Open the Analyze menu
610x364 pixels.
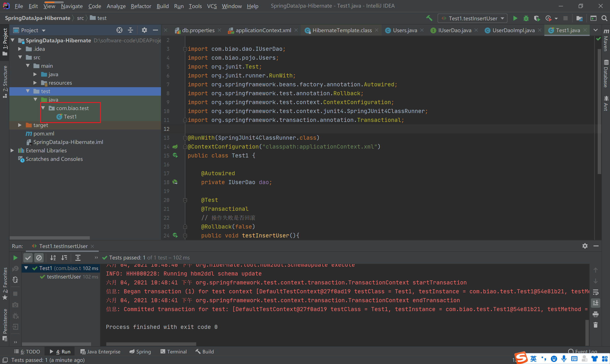116,6
